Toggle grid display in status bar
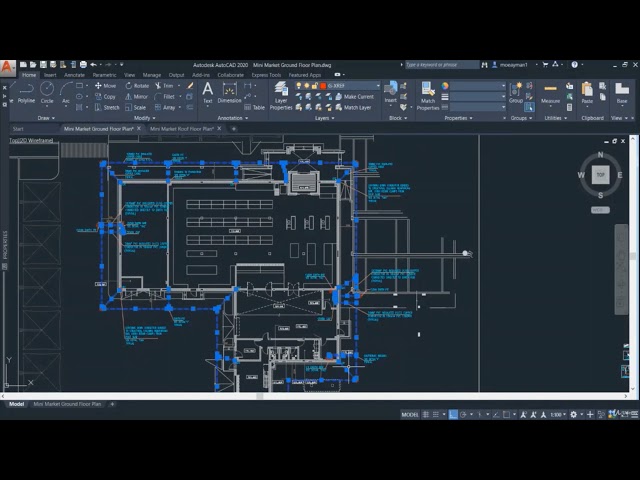Image resolution: width=640 pixels, height=480 pixels. 426,414
